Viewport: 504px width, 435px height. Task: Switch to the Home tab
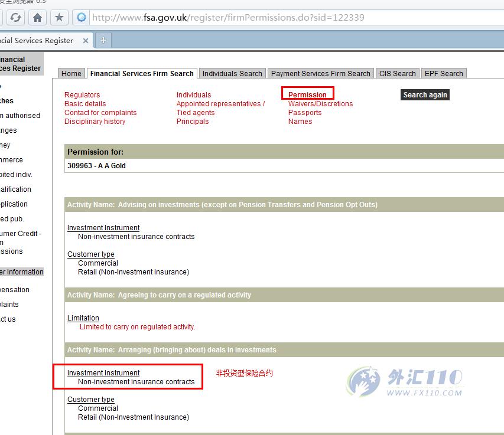[x=71, y=74]
